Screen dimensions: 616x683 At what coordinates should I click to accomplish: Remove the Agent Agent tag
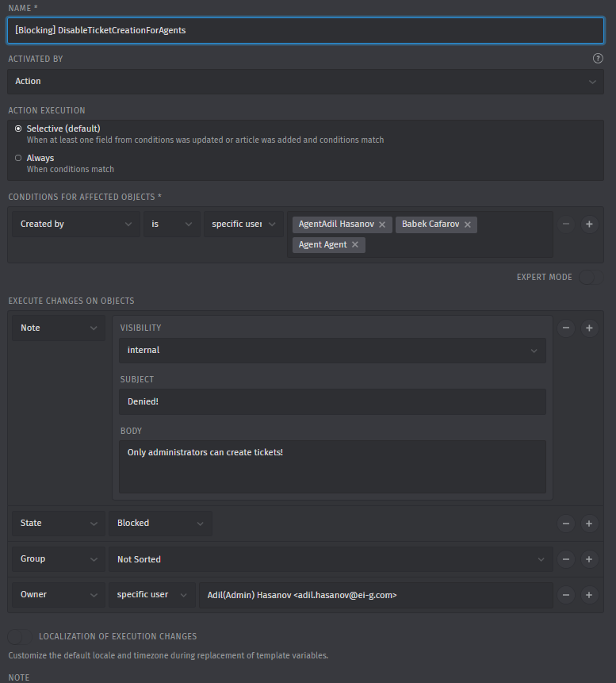357,244
